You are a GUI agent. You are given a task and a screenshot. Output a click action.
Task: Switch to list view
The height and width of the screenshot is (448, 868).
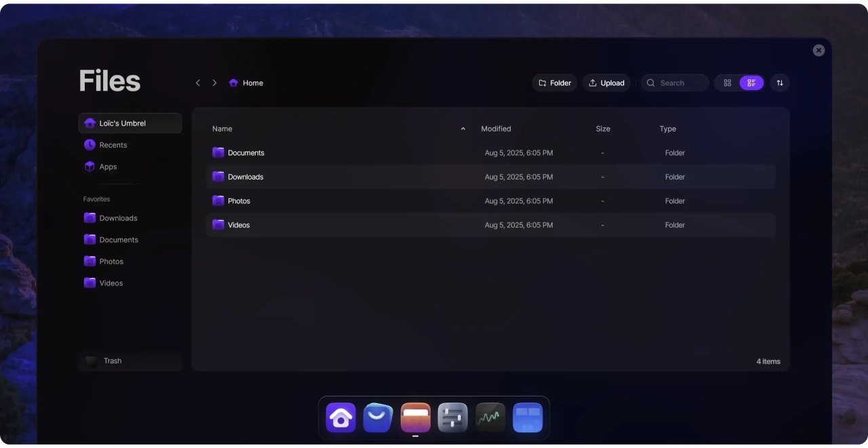click(751, 83)
